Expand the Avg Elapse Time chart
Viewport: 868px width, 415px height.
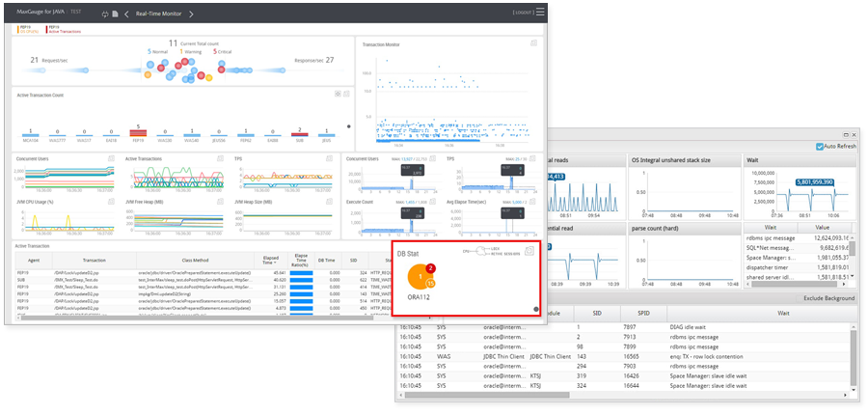[533, 202]
